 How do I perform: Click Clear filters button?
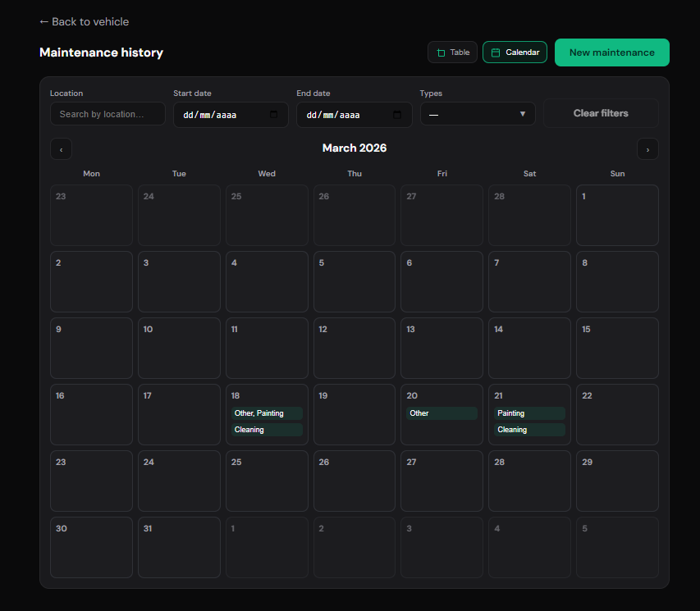601,113
